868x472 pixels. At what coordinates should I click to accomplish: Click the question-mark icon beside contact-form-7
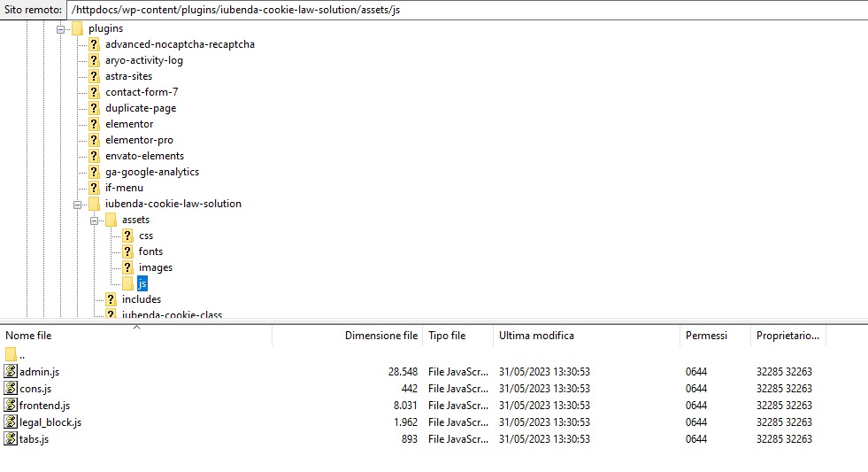point(94,92)
